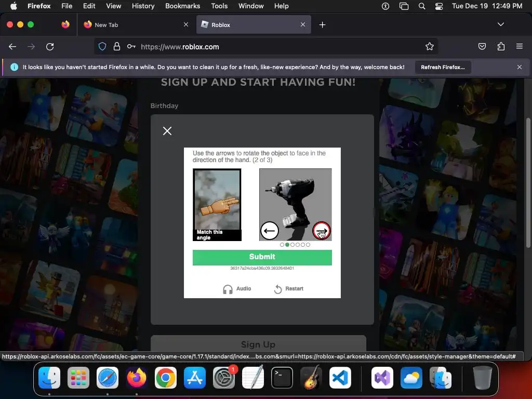Image resolution: width=532 pixels, height=399 pixels.
Task: Open the Apple menu
Action: [14, 6]
